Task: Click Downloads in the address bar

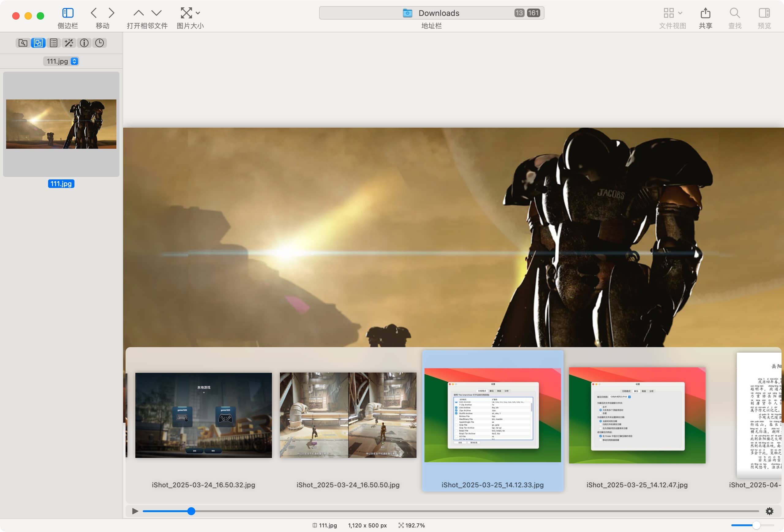Action: [439, 13]
